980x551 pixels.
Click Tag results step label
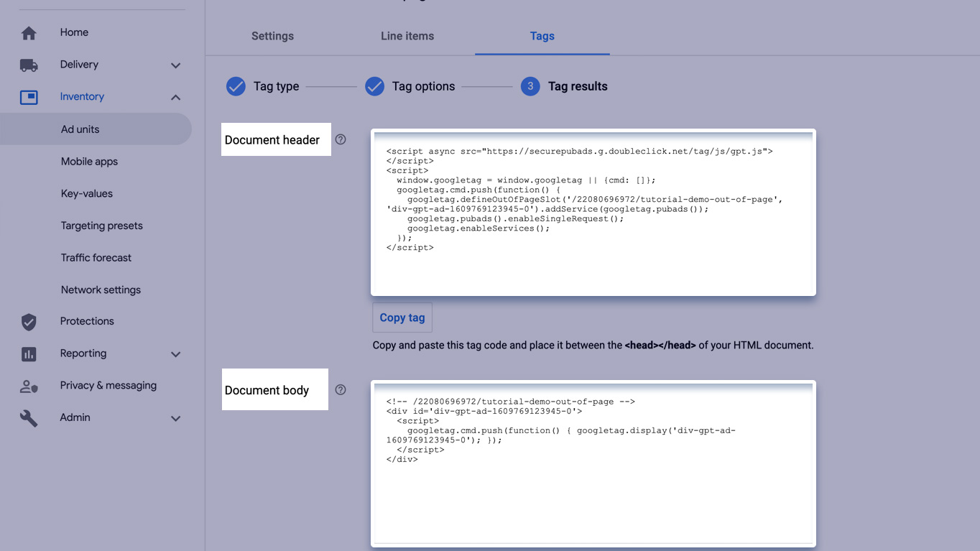pos(578,86)
